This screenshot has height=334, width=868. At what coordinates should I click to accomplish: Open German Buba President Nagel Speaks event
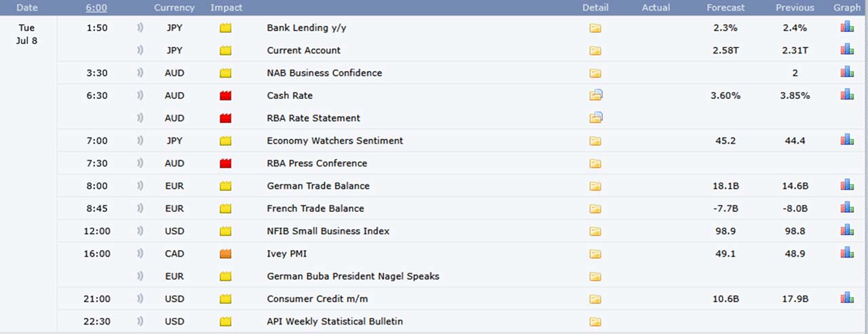pos(353,276)
